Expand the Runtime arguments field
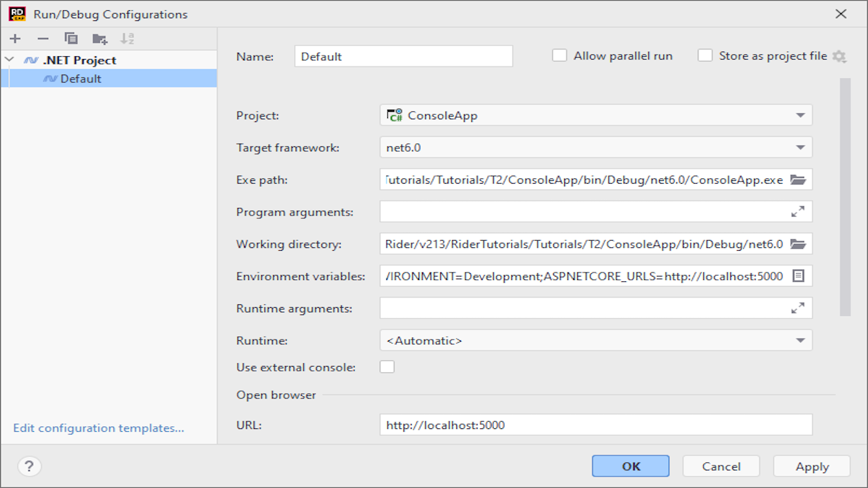The height and width of the screenshot is (488, 868). (x=798, y=308)
